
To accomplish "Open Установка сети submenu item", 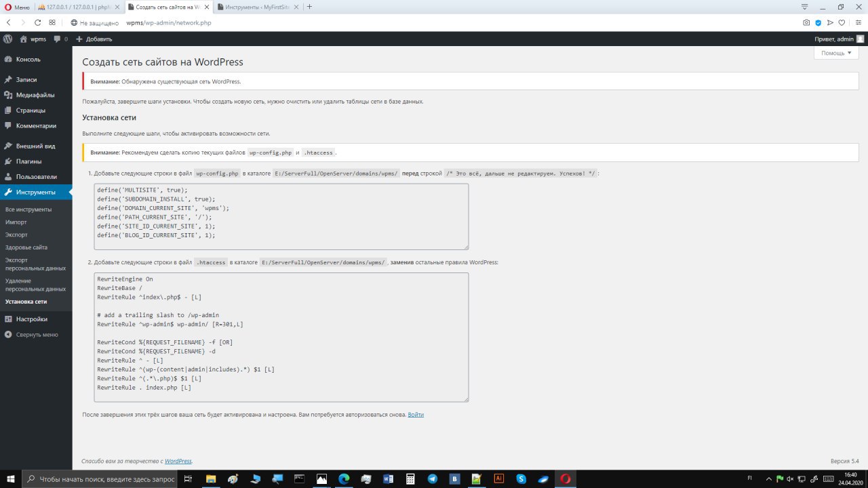I will point(26,302).
